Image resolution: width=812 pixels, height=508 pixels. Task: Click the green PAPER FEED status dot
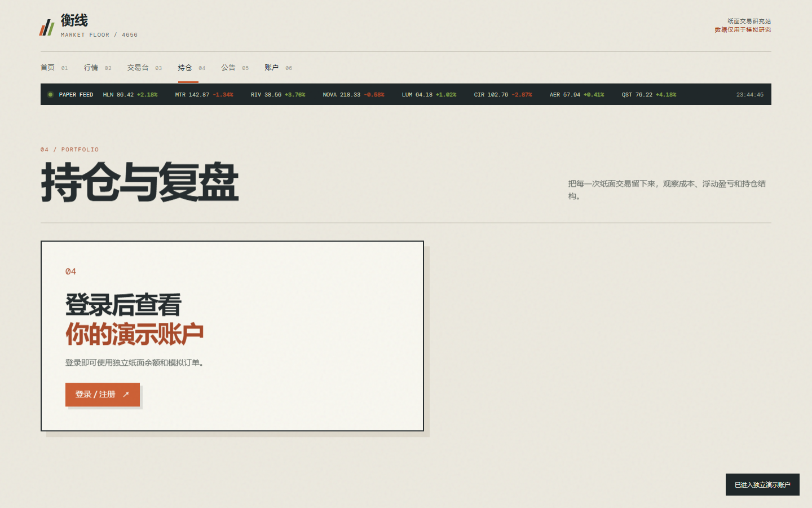click(x=50, y=95)
